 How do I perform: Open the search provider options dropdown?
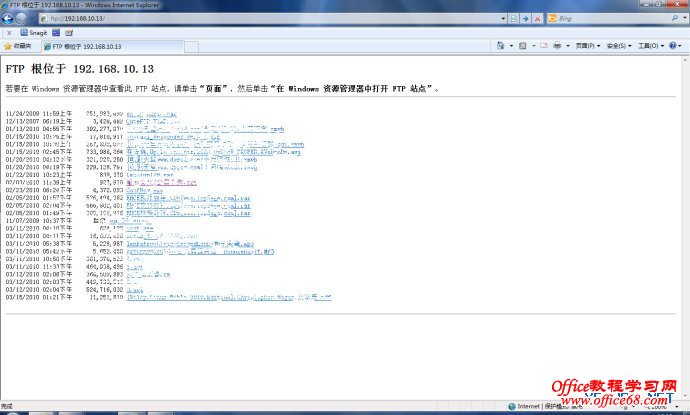(685, 18)
